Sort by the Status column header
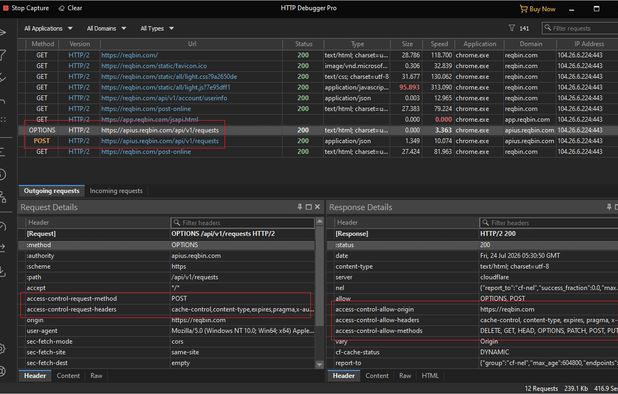 (303, 44)
